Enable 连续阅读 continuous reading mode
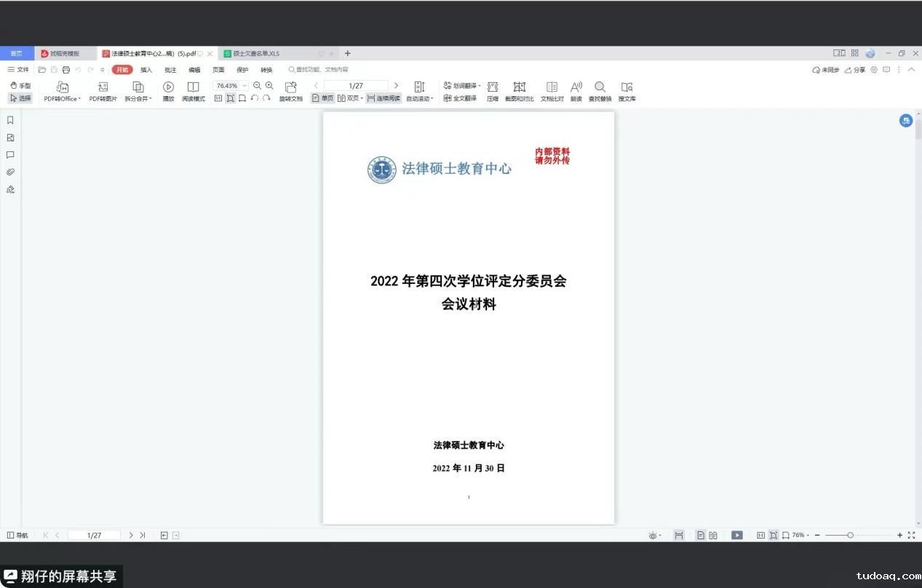 click(383, 98)
